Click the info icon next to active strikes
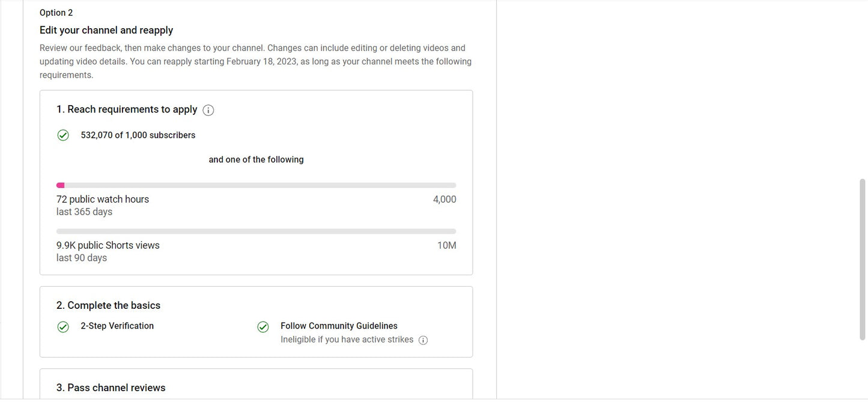 tap(423, 340)
